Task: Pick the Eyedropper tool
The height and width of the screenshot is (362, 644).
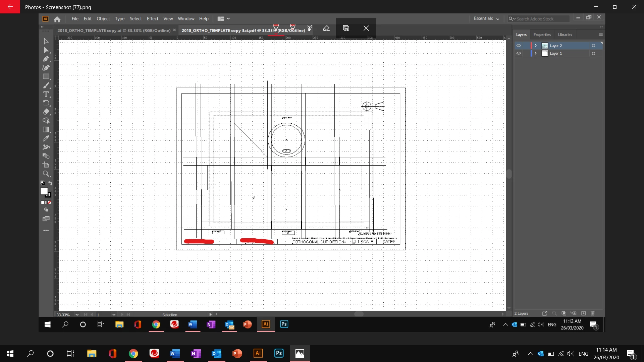Action: [46, 138]
